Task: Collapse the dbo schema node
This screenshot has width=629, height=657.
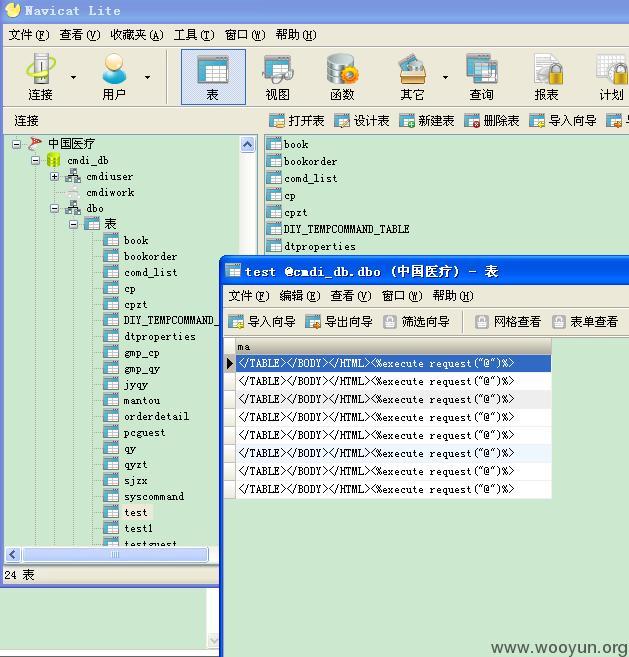Action: (54, 208)
